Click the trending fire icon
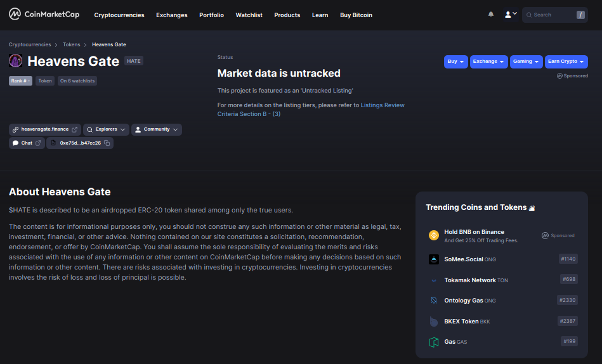This screenshot has width=602, height=364. pos(532,208)
